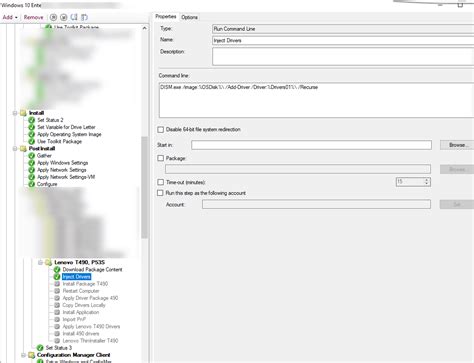The height and width of the screenshot is (363, 474).
Task: Click the greyed Set button for Account
Action: [x=457, y=204]
